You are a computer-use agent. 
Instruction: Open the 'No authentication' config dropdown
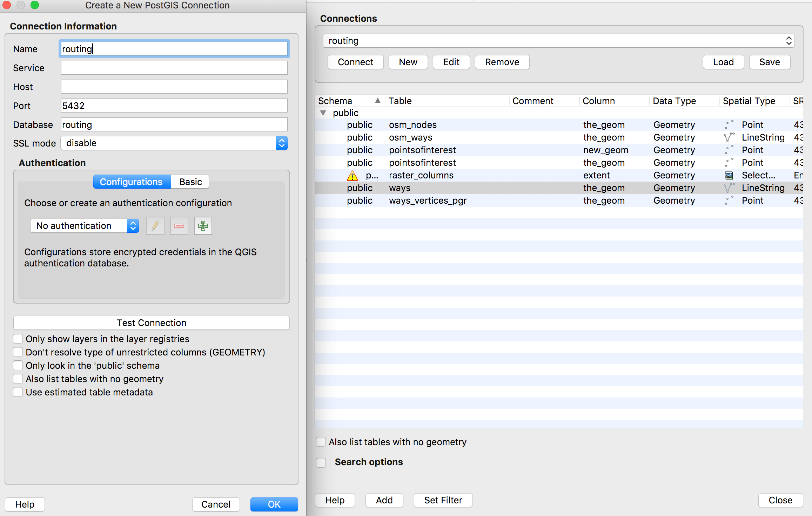click(x=85, y=226)
